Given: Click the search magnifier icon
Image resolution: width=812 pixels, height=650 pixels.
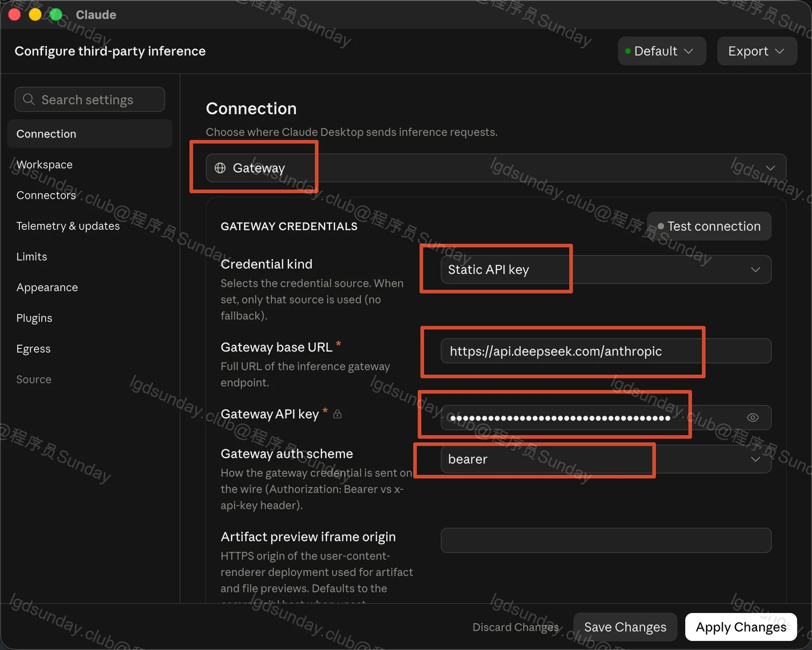Looking at the screenshot, I should click(x=29, y=100).
